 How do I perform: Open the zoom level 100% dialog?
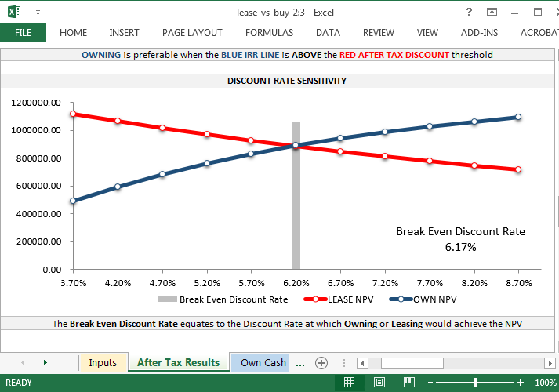545,383
